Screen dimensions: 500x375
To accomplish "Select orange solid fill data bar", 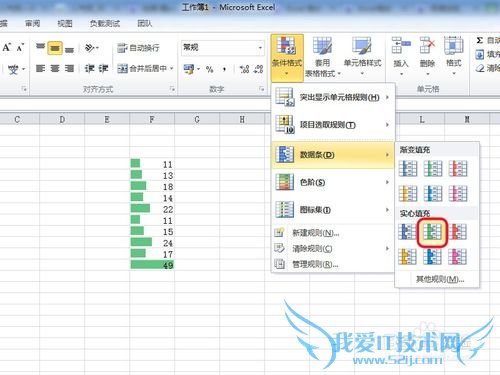I will 407,257.
